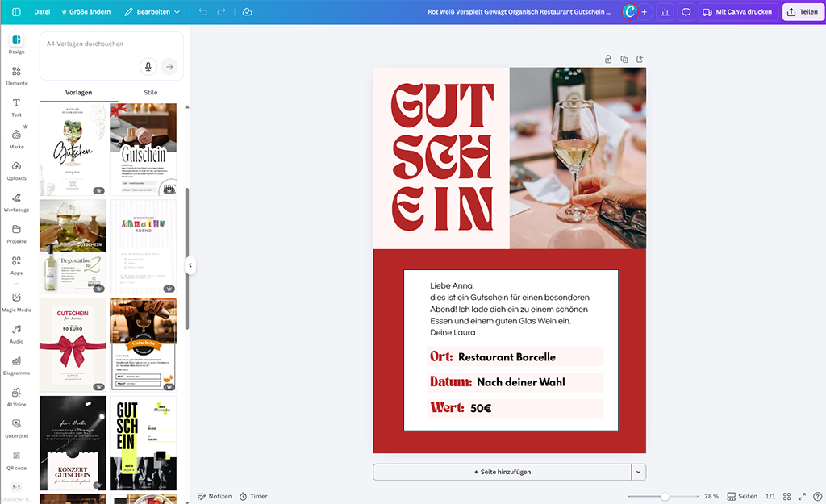Expand the Bearbeiten dropdown
Image resolution: width=826 pixels, height=504 pixels.
click(152, 11)
